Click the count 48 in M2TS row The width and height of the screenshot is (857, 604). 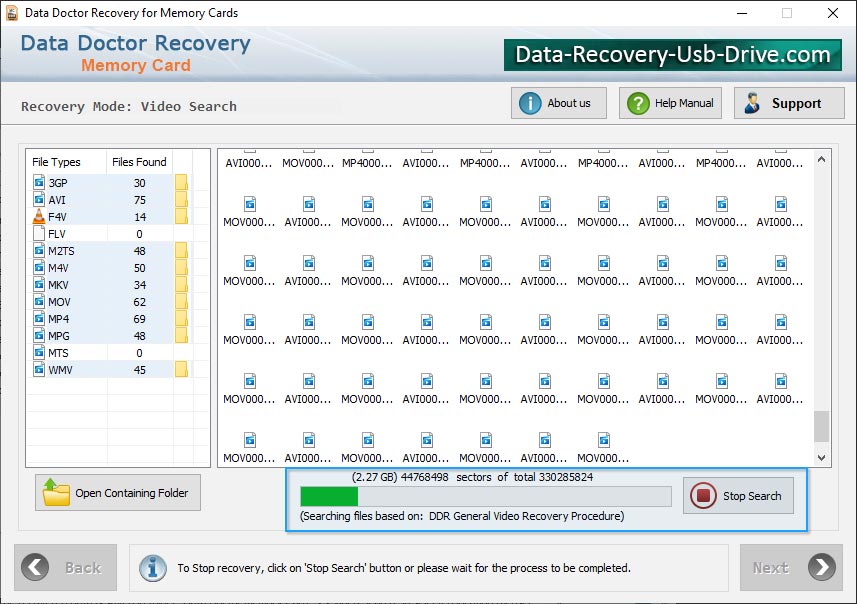coord(139,251)
